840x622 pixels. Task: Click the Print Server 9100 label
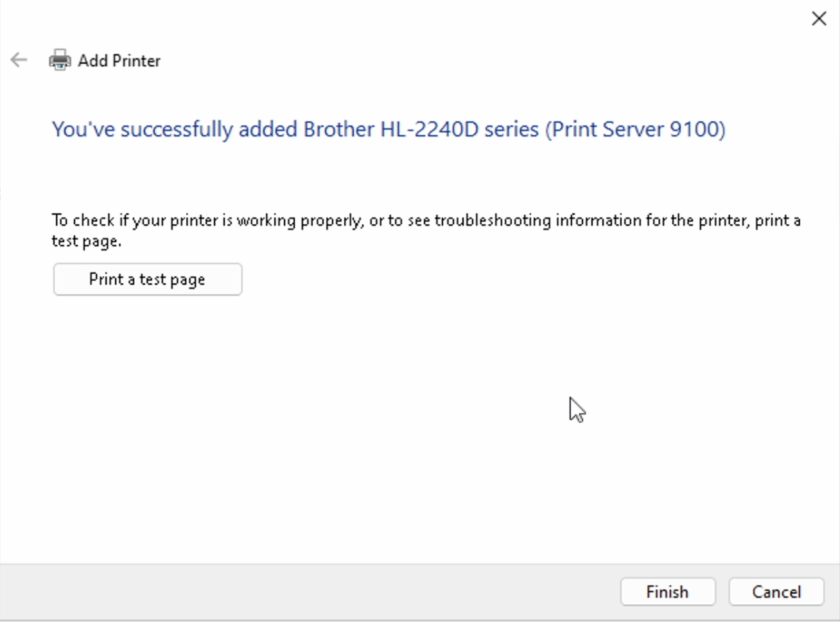point(636,129)
